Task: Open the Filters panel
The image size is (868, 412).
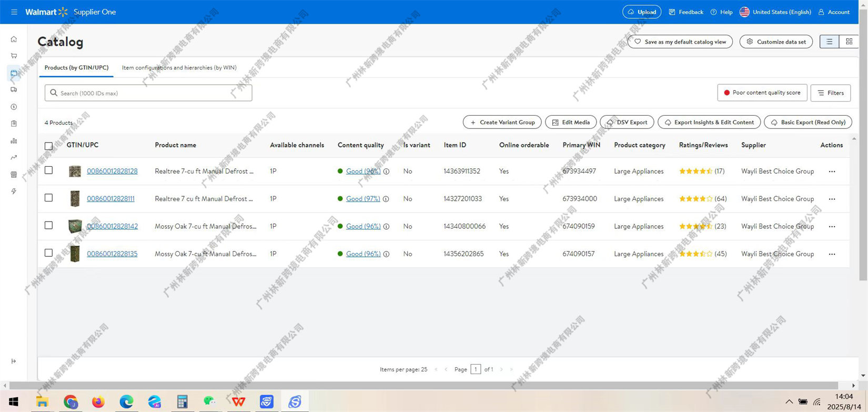Action: click(831, 93)
